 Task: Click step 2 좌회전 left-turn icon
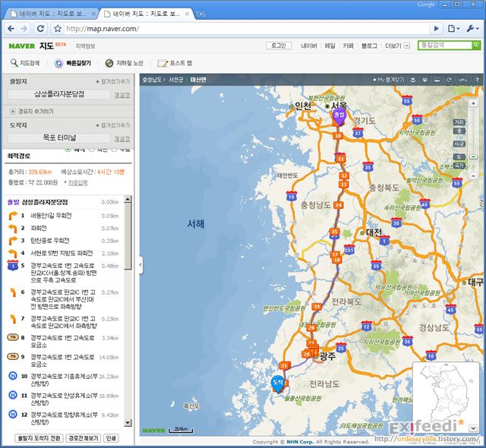[x=13, y=229]
